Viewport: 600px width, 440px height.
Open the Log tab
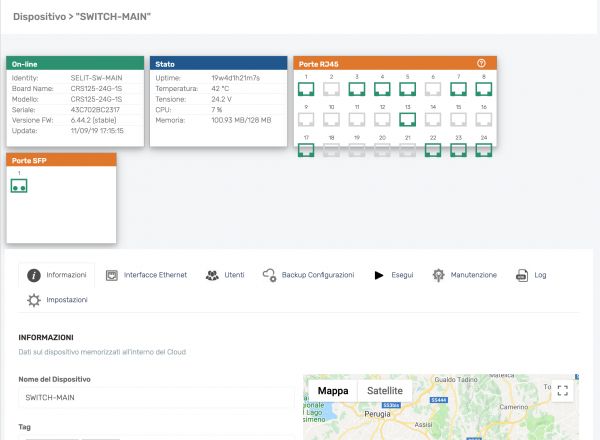[531, 275]
